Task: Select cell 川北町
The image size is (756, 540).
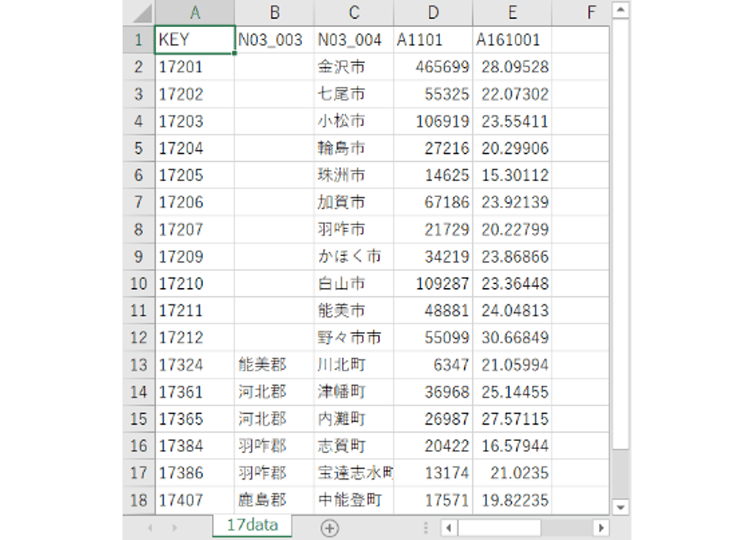Action: click(354, 365)
